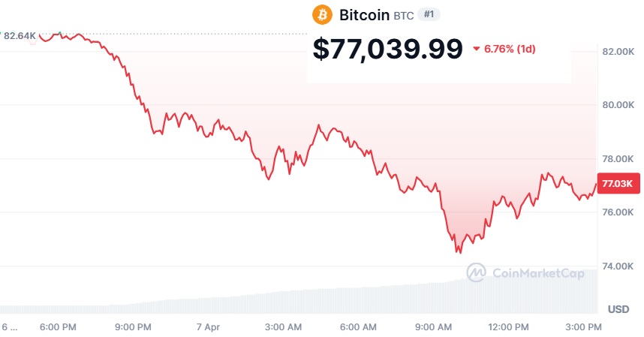Click the 74.00K price axis label

(619, 266)
